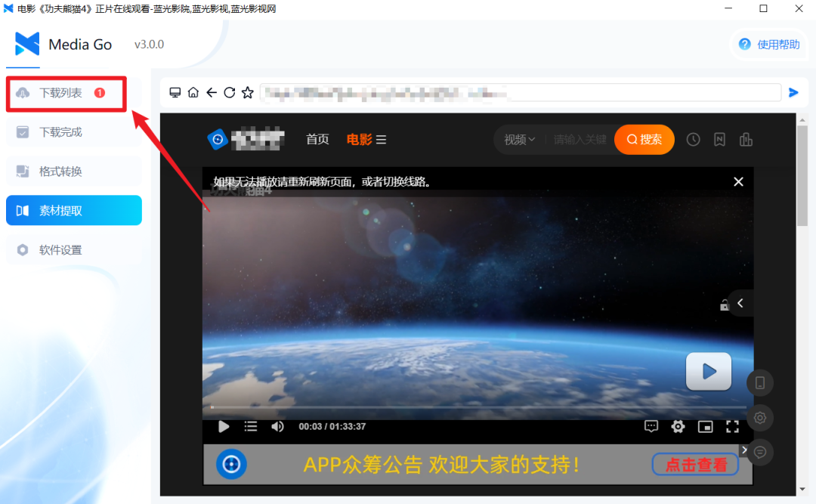Go back using the left arrow icon
The image size is (816, 504).
pyautogui.click(x=212, y=93)
